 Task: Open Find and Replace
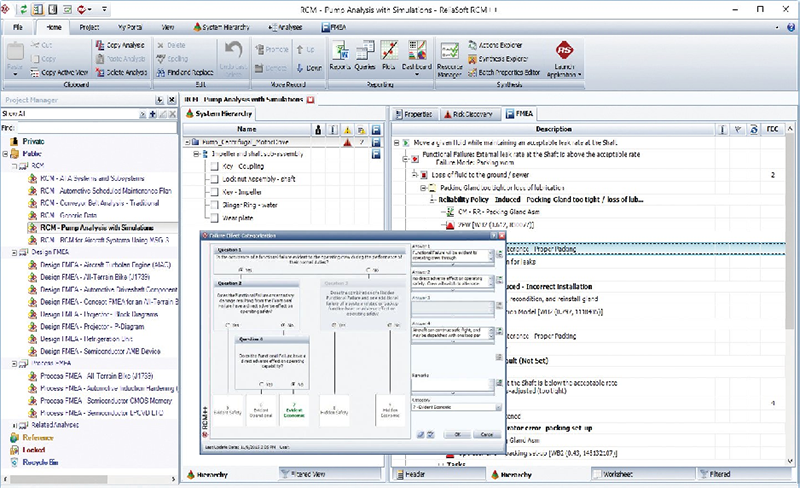[x=187, y=72]
